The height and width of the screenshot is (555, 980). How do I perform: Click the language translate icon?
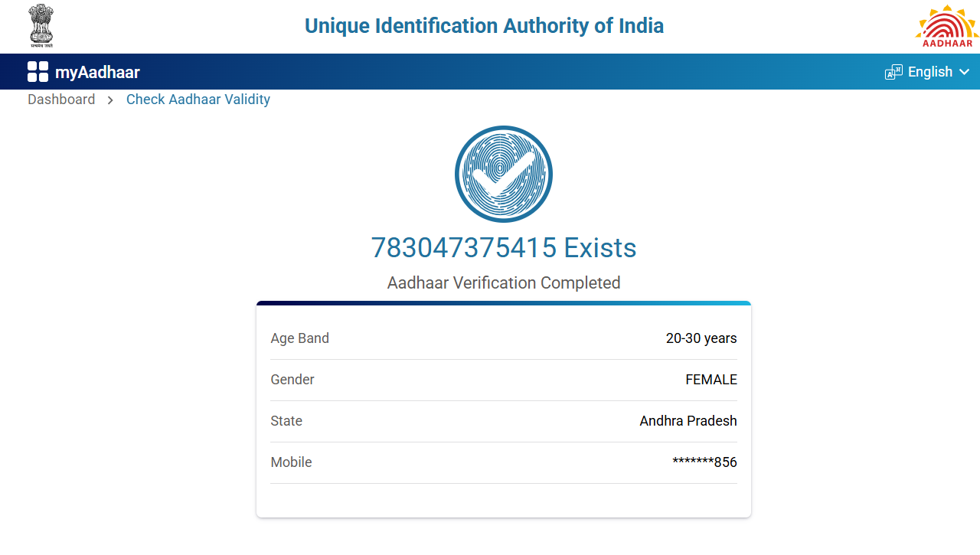click(893, 72)
